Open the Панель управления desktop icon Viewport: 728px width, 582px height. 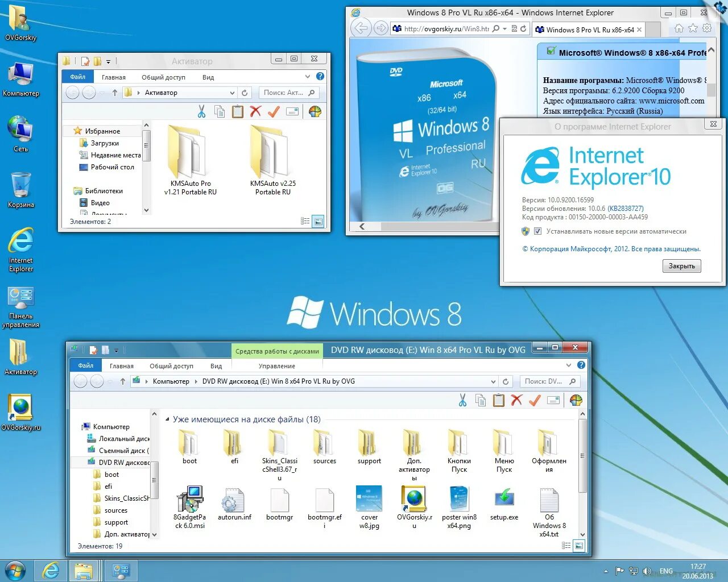pyautogui.click(x=21, y=307)
